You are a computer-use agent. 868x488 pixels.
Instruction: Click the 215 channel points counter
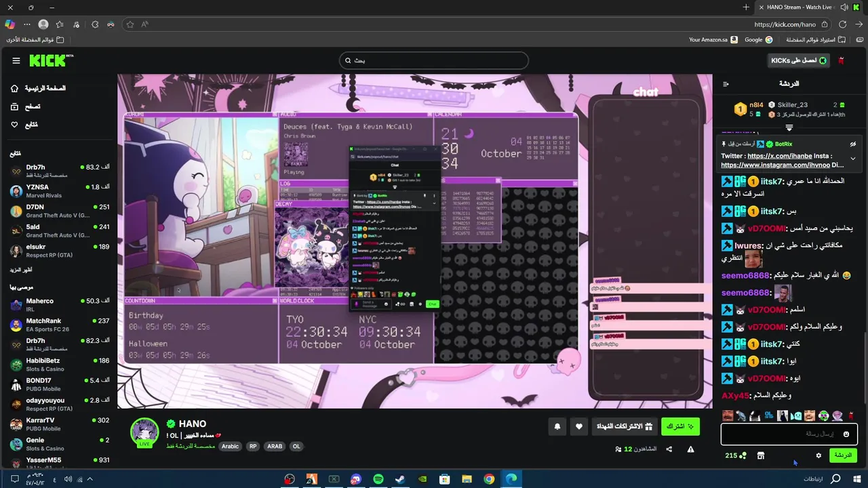pyautogui.click(x=736, y=455)
